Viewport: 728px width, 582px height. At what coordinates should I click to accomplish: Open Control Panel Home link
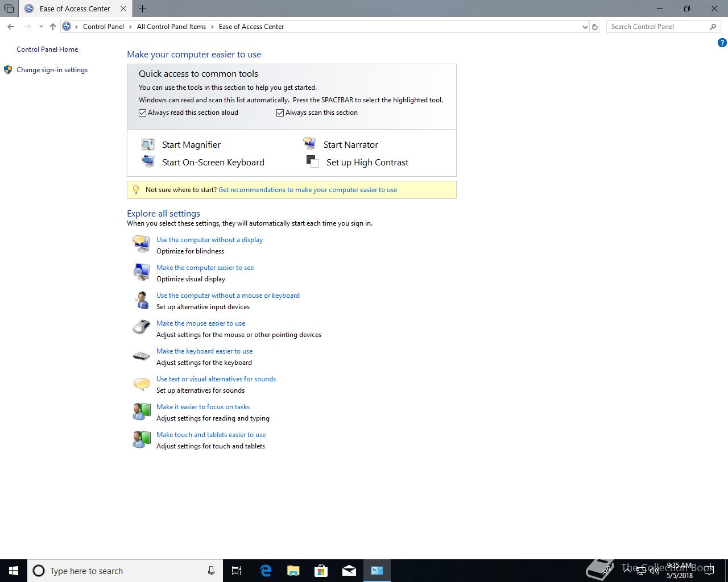click(47, 49)
